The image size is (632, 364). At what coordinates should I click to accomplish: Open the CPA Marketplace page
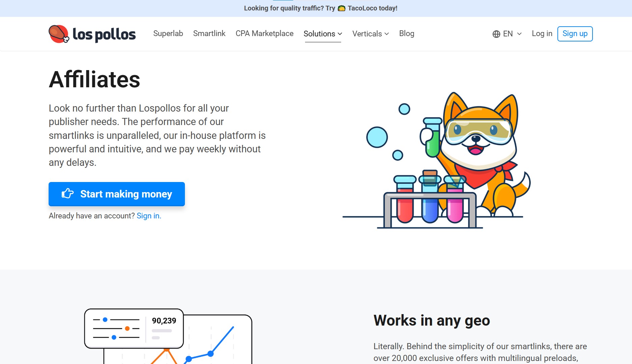tap(265, 33)
